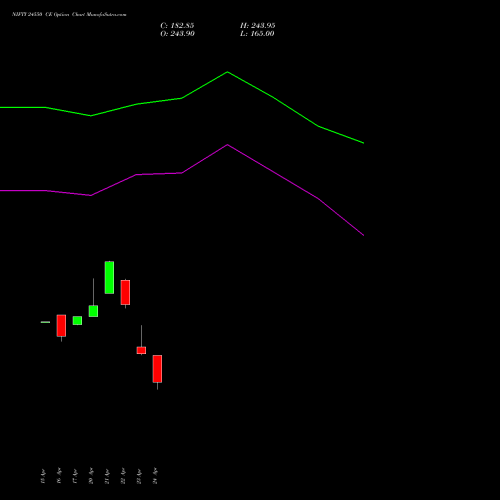
Task: Select the small green candle for 17 Apr
Action: pyautogui.click(x=77, y=320)
